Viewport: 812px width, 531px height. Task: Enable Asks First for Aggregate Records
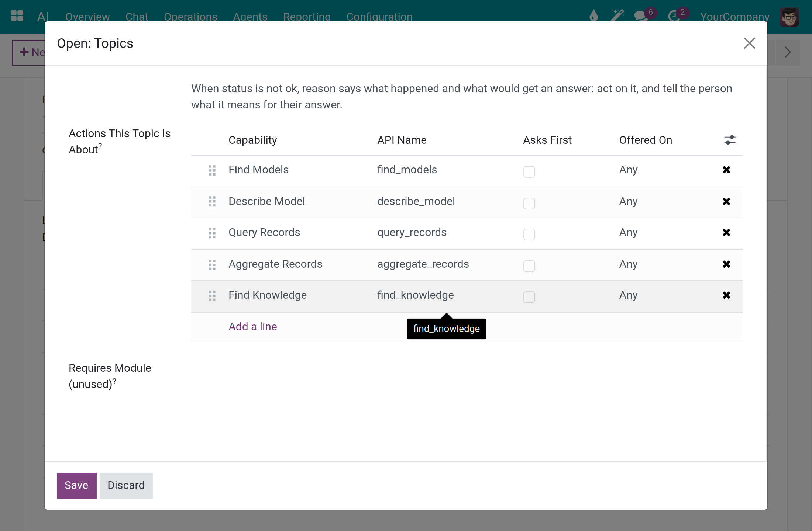click(x=529, y=266)
